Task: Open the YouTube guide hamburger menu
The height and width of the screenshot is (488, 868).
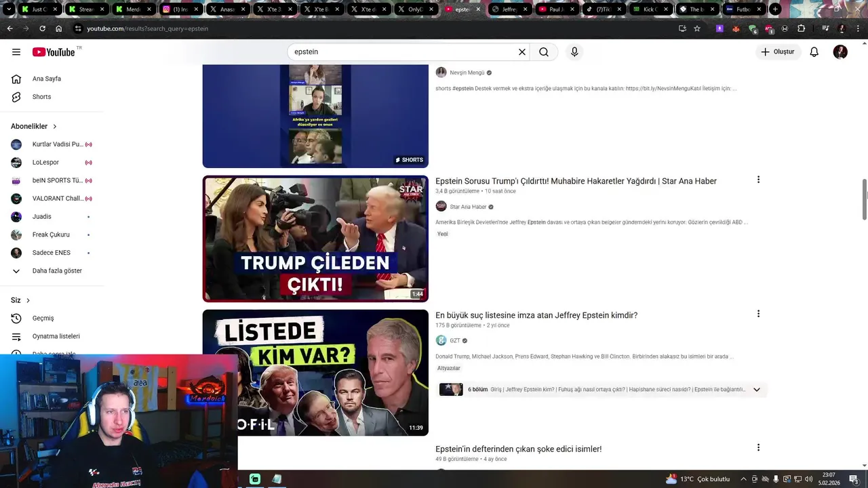Action: point(16,52)
